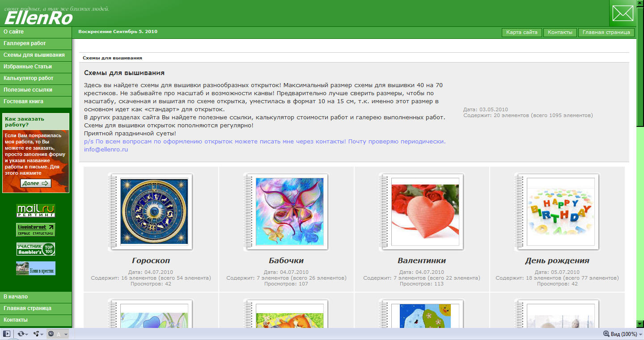This screenshot has height=340, width=644.
Task: Open second-row thumbnail with blue heart
Action: pos(154,316)
